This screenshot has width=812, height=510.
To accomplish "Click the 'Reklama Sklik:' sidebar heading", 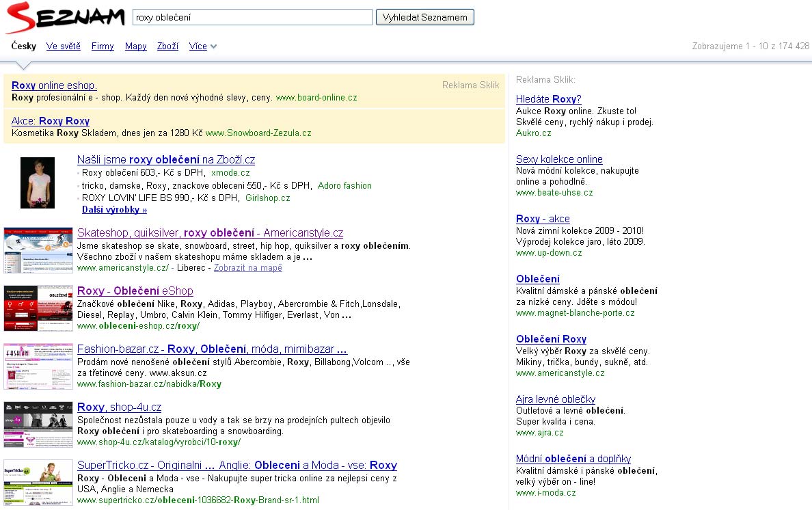I will 545,79.
